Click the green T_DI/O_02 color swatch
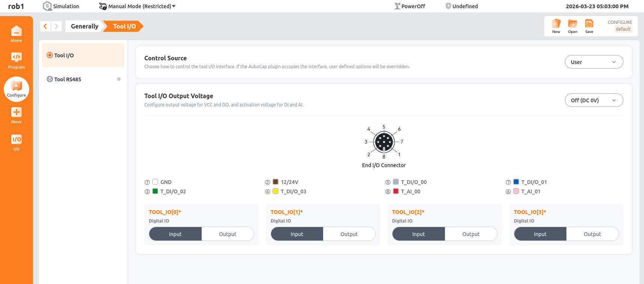 155,191
